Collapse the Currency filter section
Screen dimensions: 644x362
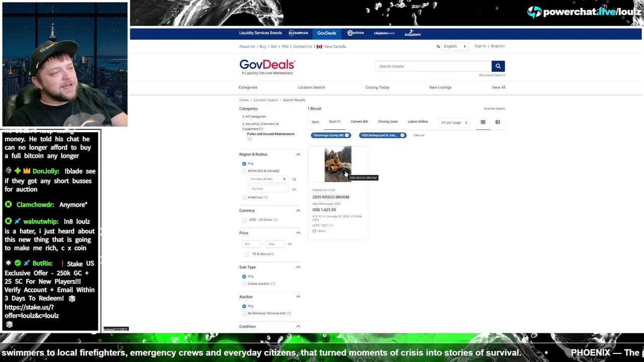pos(298,211)
